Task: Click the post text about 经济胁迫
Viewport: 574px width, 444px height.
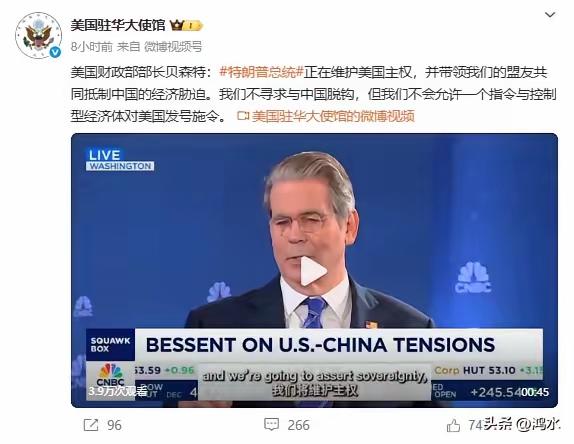Action: tap(313, 94)
